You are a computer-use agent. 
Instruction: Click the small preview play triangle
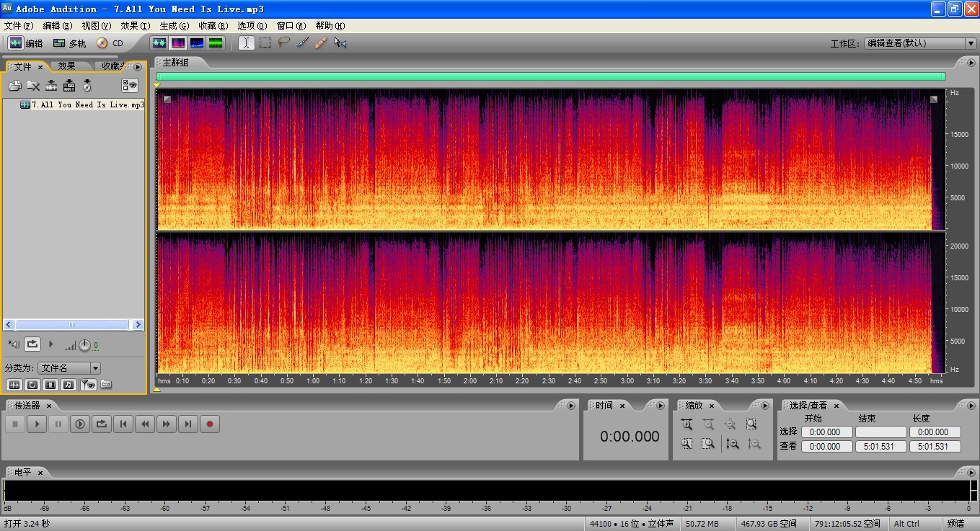(x=51, y=344)
